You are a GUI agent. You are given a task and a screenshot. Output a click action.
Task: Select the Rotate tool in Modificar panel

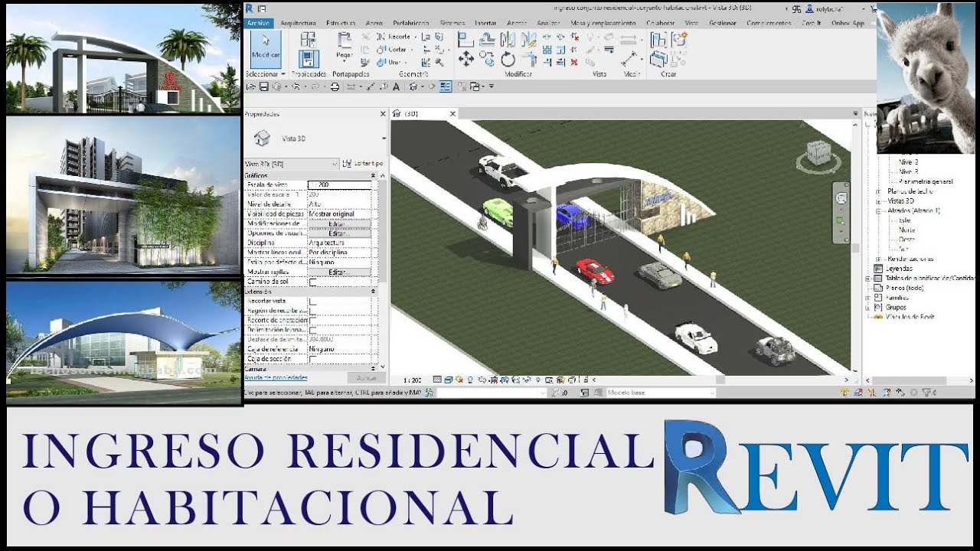point(508,59)
